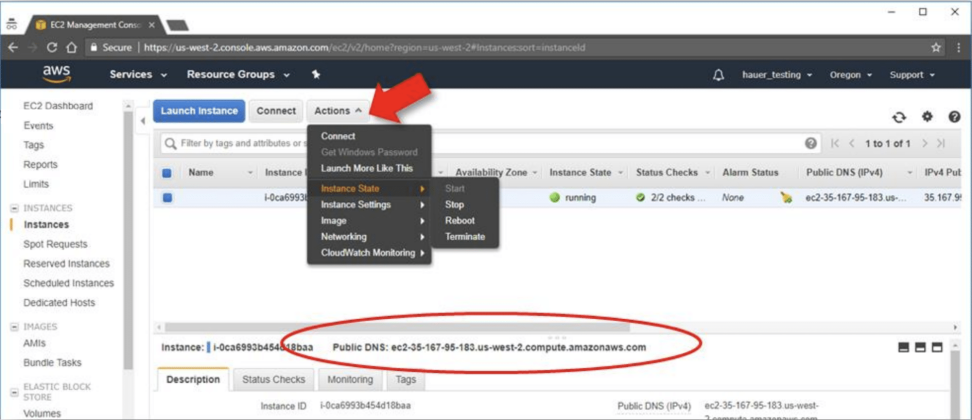Viewport: 972px width, 420px height.
Task: Go to previous page of results
Action: tap(851, 144)
